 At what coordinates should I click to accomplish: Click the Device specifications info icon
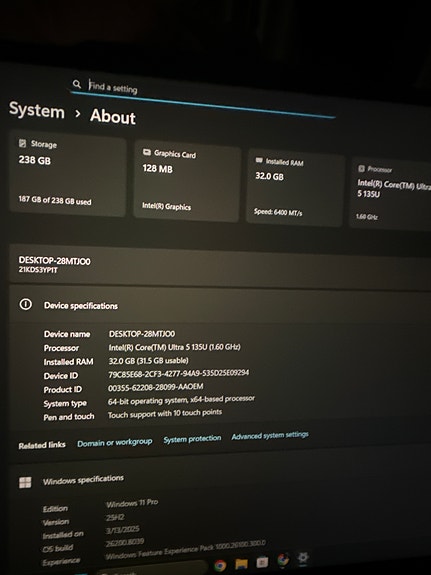click(26, 304)
